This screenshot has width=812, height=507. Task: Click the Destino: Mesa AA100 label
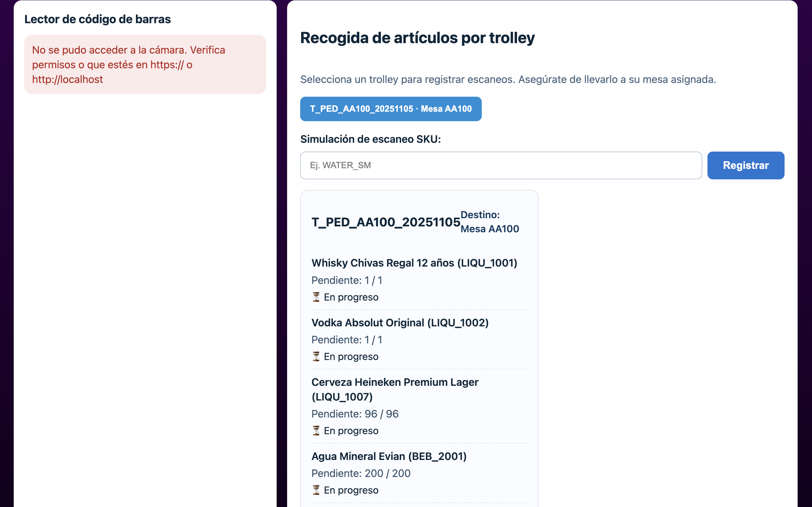pyautogui.click(x=489, y=221)
